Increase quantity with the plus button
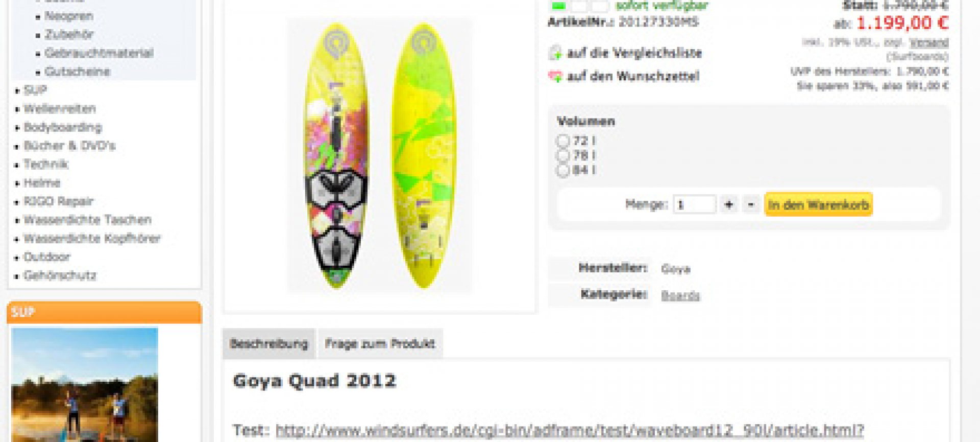Image resolution: width=980 pixels, height=442 pixels. pos(728,205)
